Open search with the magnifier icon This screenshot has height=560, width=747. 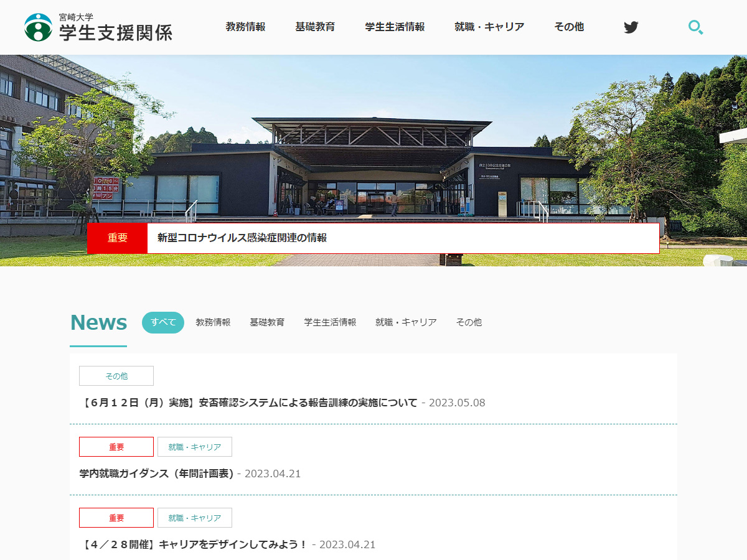click(x=695, y=27)
